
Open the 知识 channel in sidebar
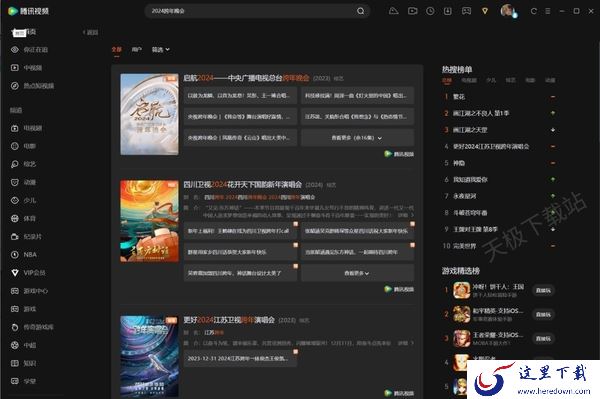point(23,363)
